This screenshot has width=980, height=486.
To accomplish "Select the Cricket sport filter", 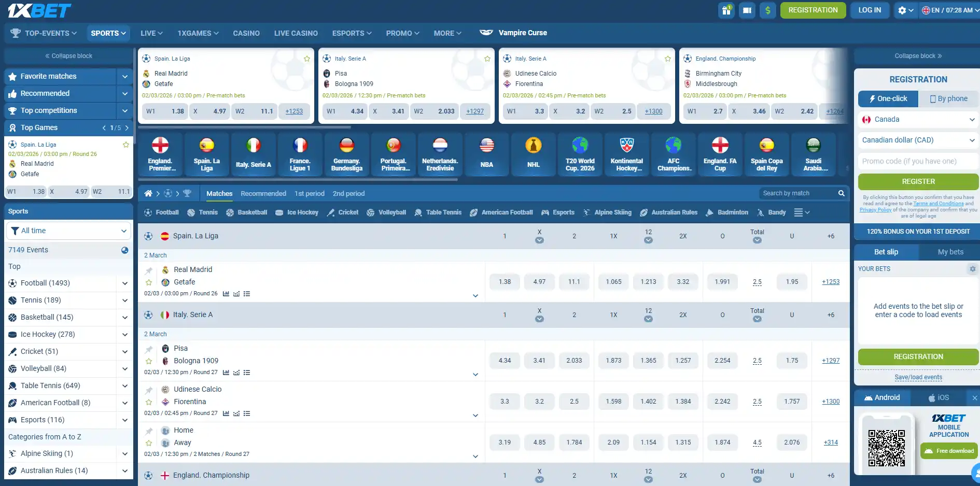I will click(343, 212).
